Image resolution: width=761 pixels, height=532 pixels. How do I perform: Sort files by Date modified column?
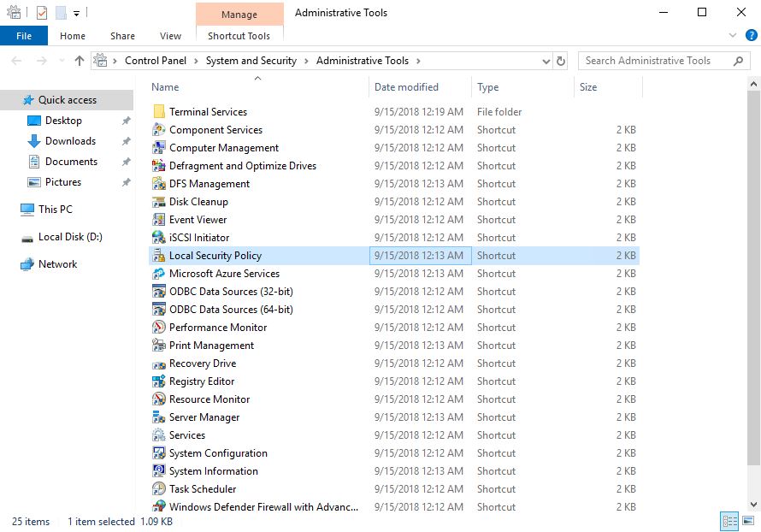coord(420,87)
